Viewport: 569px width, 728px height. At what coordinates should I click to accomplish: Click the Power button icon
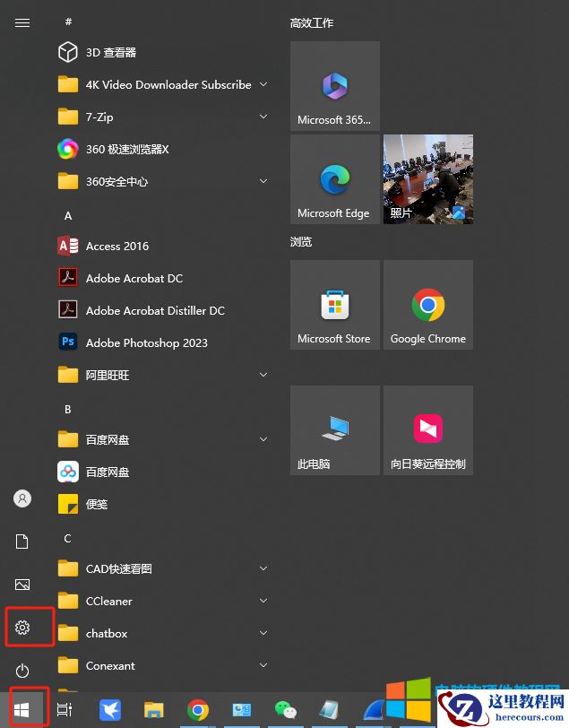point(22,671)
